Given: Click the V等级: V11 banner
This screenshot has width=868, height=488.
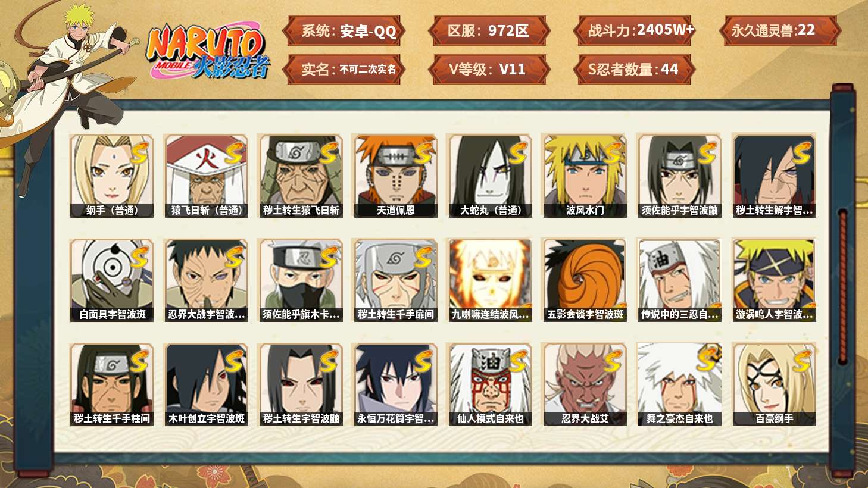Looking at the screenshot, I should coord(488,70).
